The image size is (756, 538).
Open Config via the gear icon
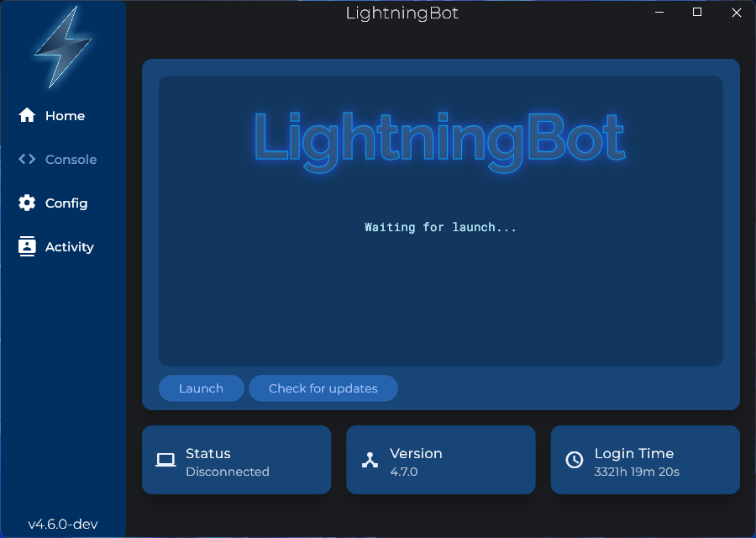pos(26,203)
